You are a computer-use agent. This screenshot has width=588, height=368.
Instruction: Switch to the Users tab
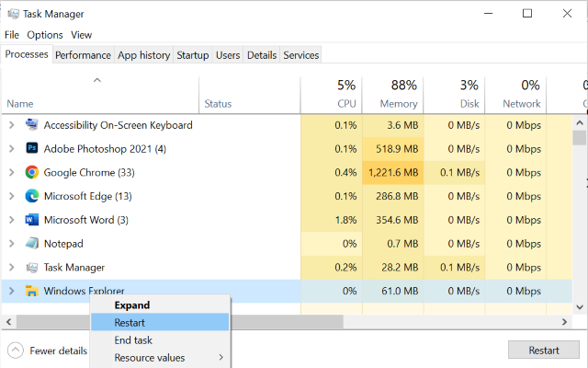pyautogui.click(x=228, y=55)
